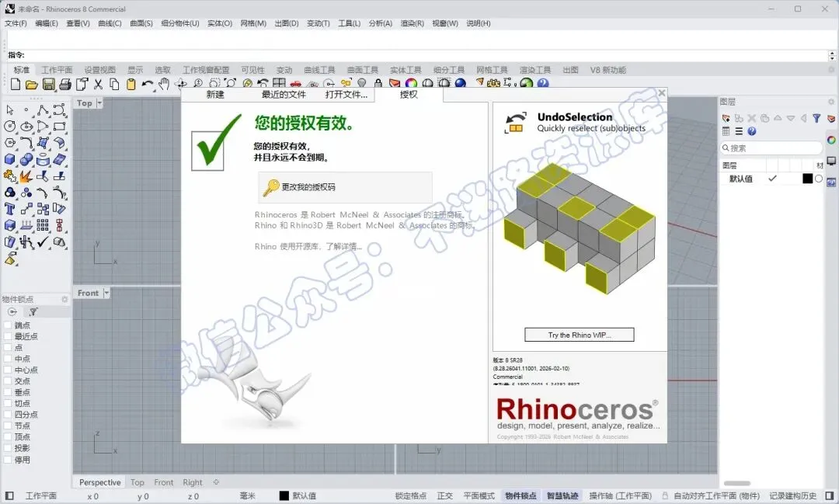
Task: Click the new layer icon in layers panel
Action: 726,118
